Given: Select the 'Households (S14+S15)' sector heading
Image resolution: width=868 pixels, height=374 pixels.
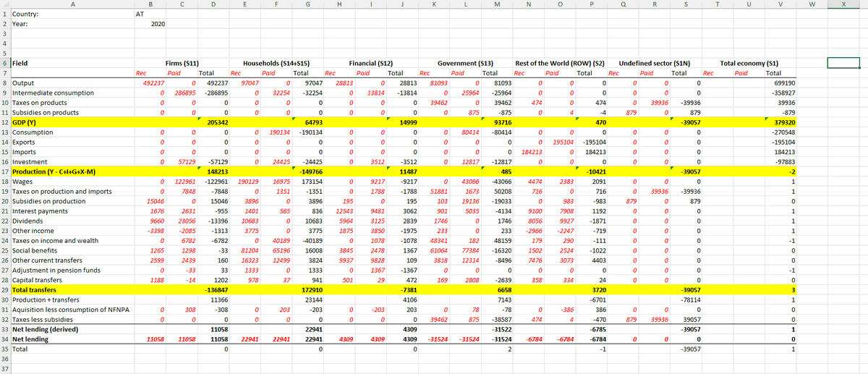Looking at the screenshot, I should [278, 64].
